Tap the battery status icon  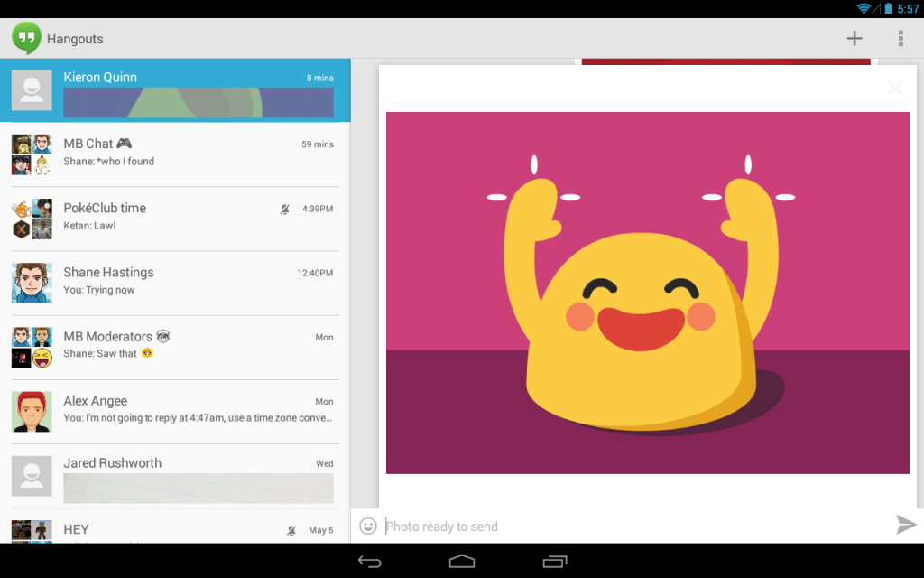click(x=888, y=8)
